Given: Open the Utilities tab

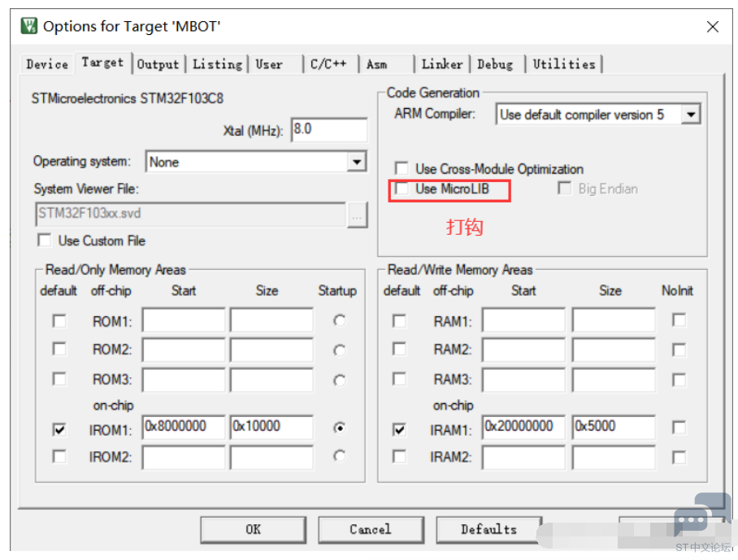Looking at the screenshot, I should [x=564, y=64].
